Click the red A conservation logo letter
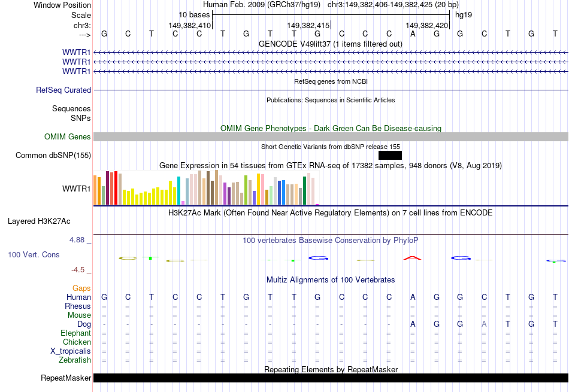This screenshot has width=569, height=392. pos(413,258)
